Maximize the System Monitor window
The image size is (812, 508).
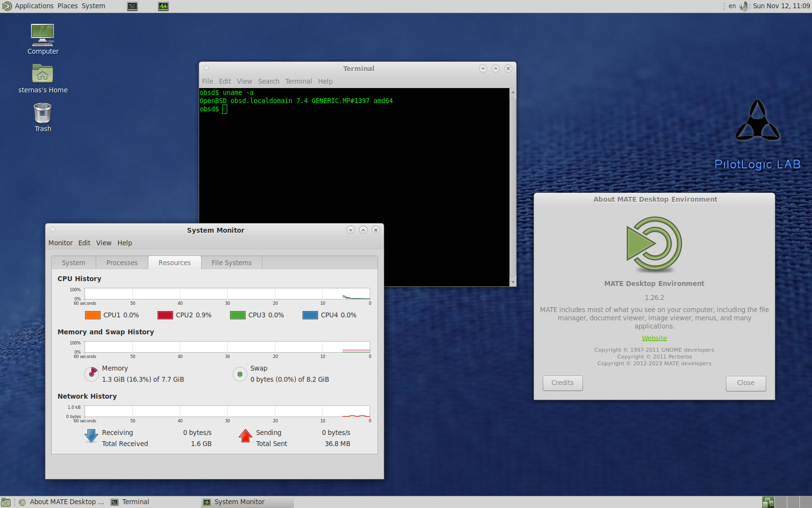tap(363, 230)
